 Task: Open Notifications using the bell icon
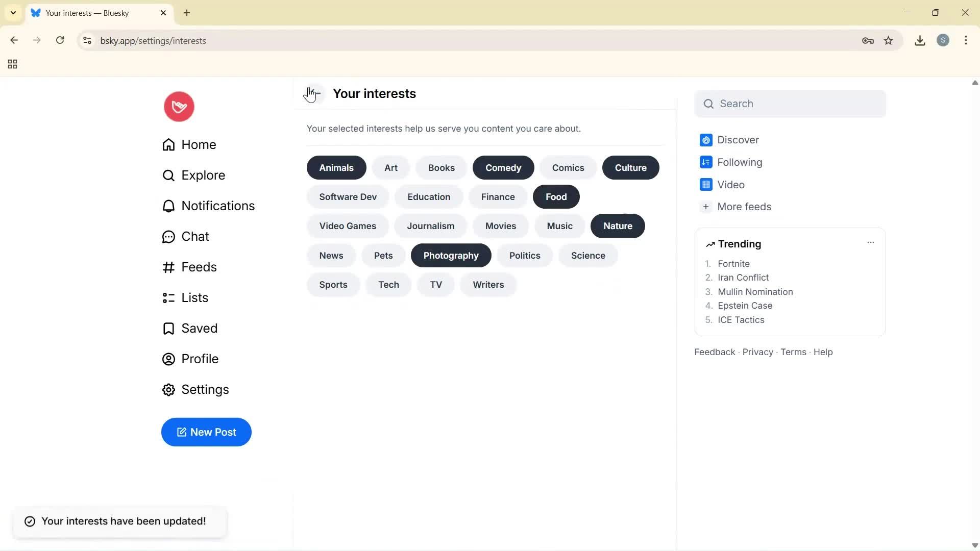(168, 206)
